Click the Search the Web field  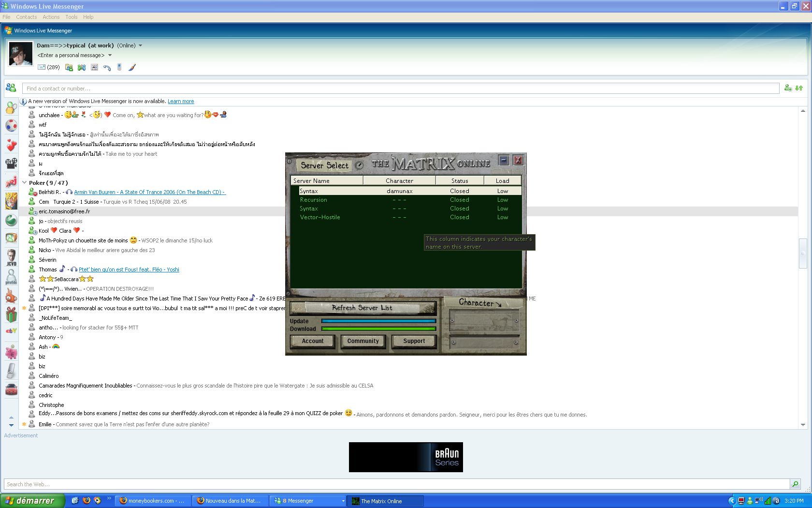pos(396,484)
